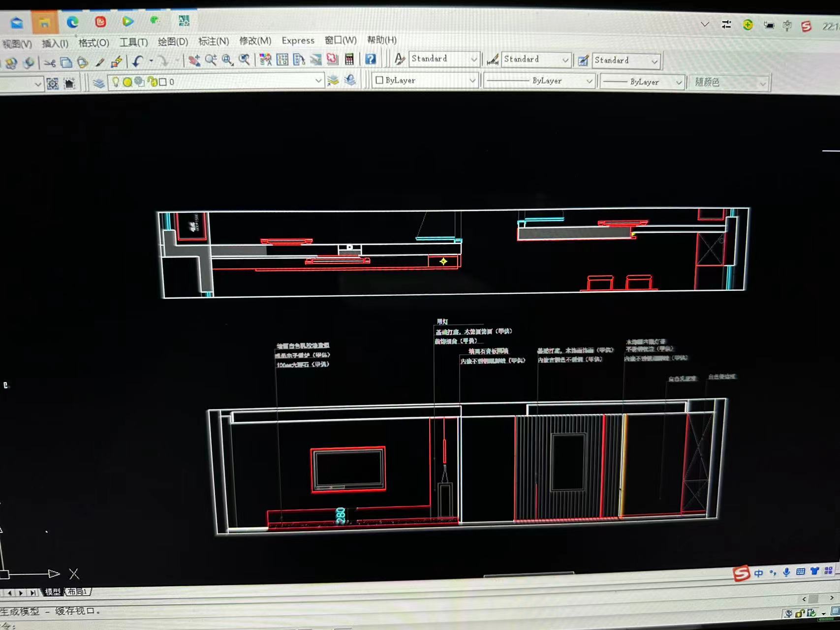Open the color control ByLayer dropdown
This screenshot has height=630, width=840.
(472, 80)
